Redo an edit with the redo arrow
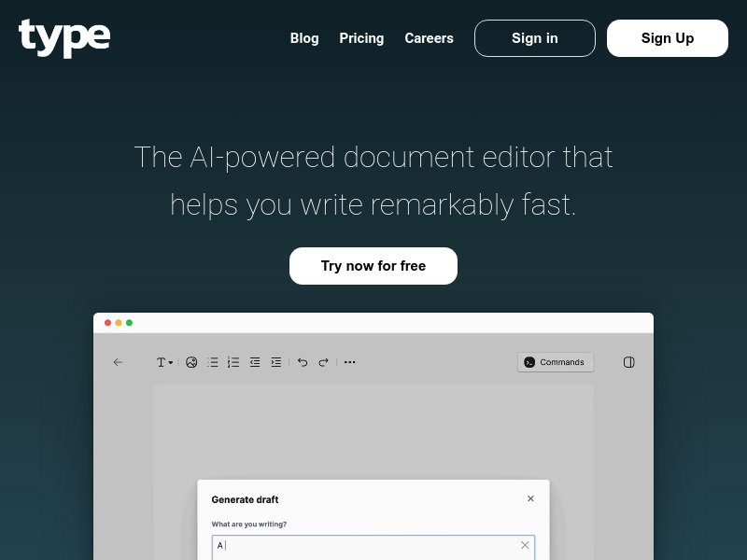Screen dimensions: 747x560 click(324, 362)
